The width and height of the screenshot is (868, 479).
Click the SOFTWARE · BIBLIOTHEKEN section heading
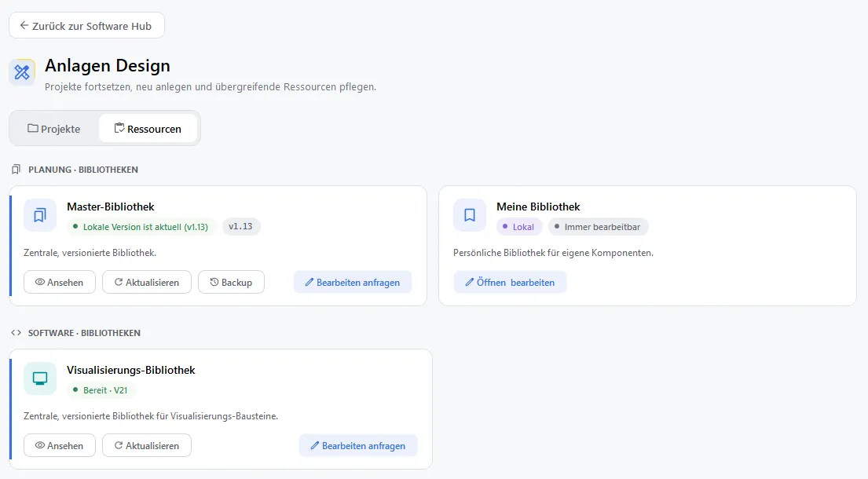pos(84,332)
